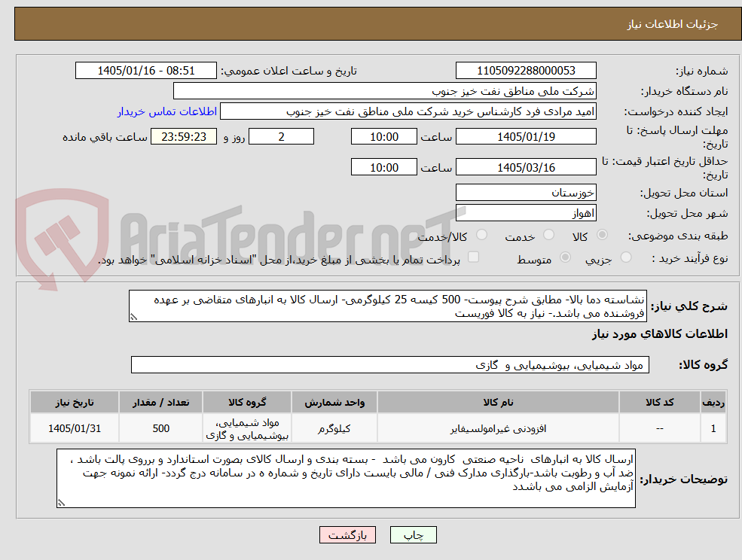Viewport: 742px width, 560px height.
Task: Click the buyer organization name field
Action: (385, 91)
